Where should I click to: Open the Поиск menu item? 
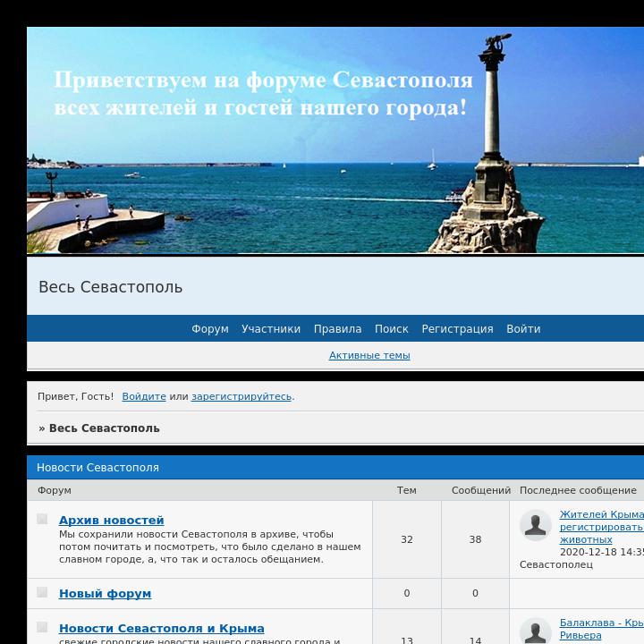tap(392, 329)
